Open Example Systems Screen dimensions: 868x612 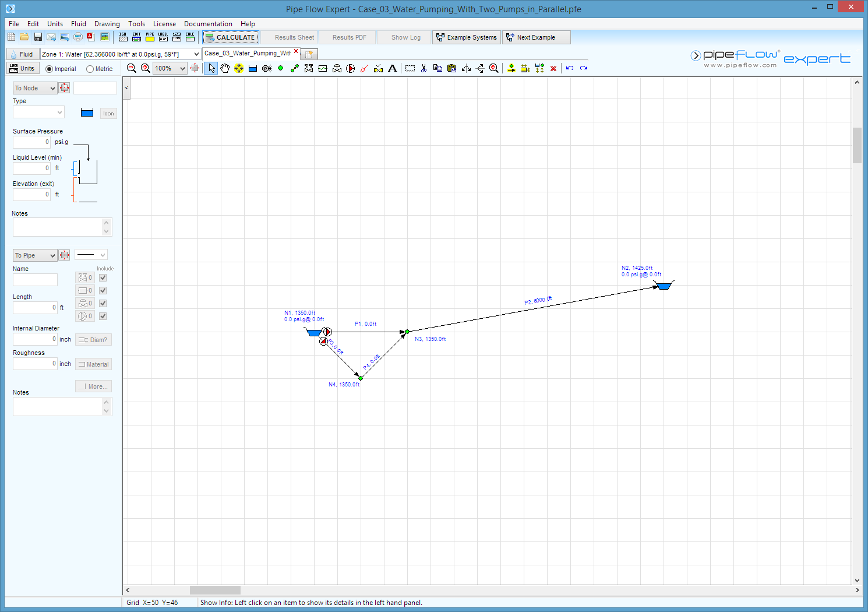466,37
